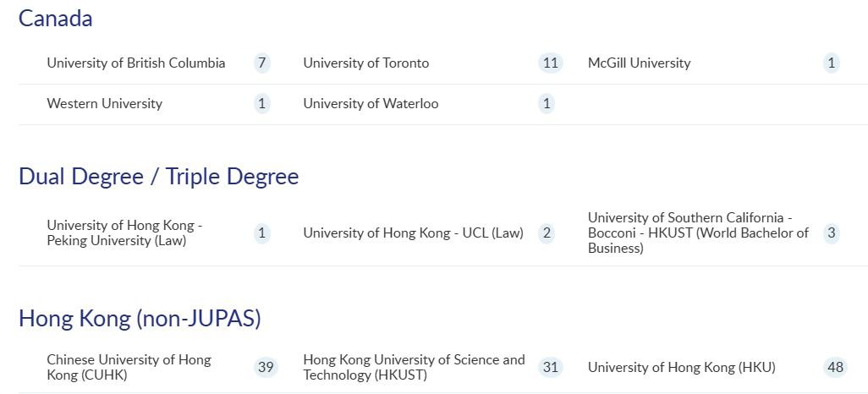
Task: Select University of Hong Kong - UCL (Law)
Action: coord(413,233)
